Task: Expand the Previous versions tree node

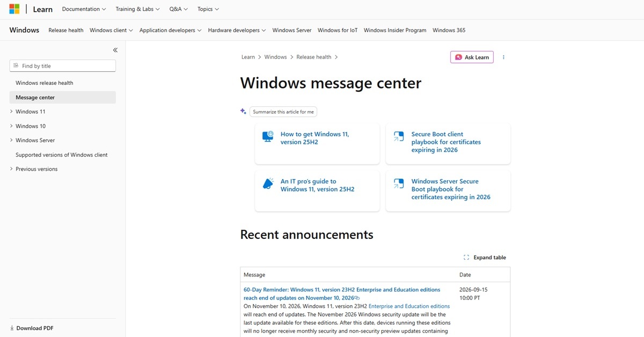Action: (11, 169)
